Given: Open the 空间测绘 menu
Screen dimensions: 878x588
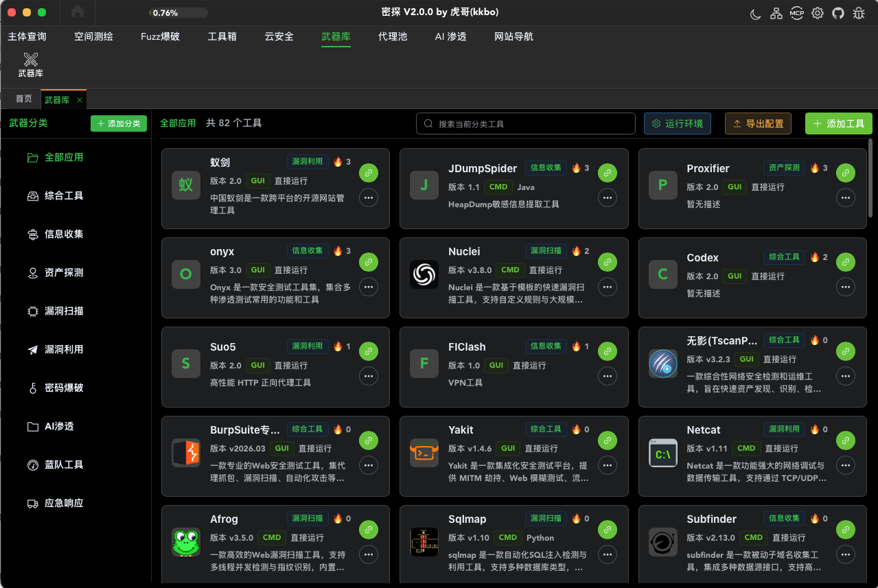Looking at the screenshot, I should [93, 36].
